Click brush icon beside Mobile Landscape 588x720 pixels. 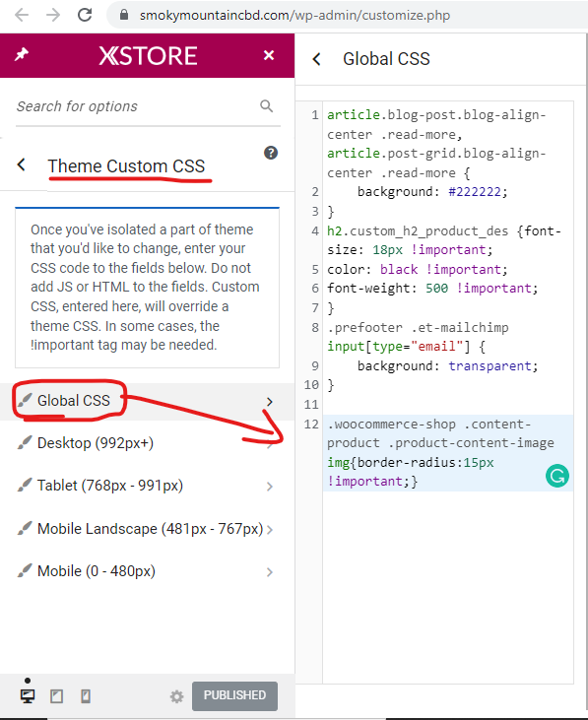(x=25, y=528)
